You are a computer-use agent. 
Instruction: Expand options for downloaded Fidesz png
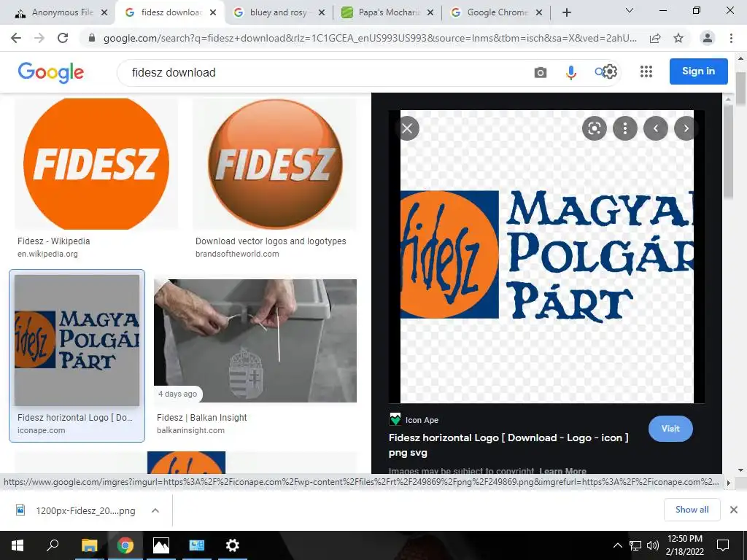click(155, 510)
